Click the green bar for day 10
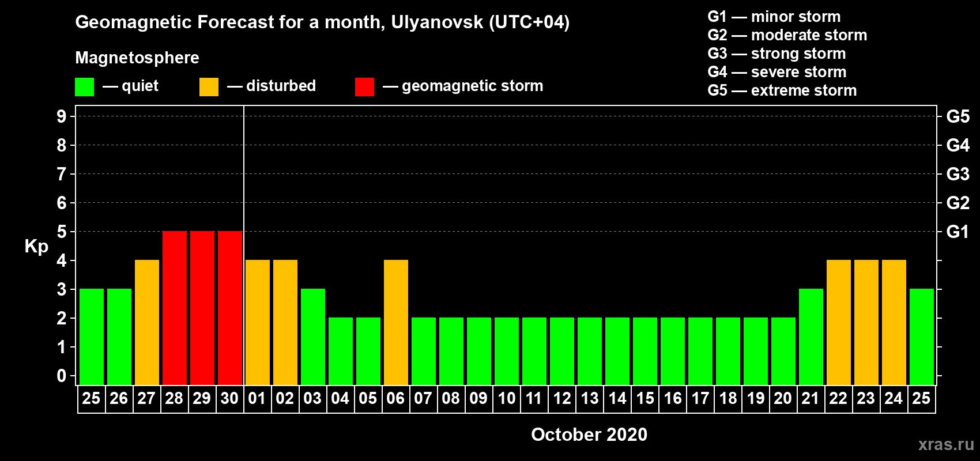980x461 pixels. 506,351
